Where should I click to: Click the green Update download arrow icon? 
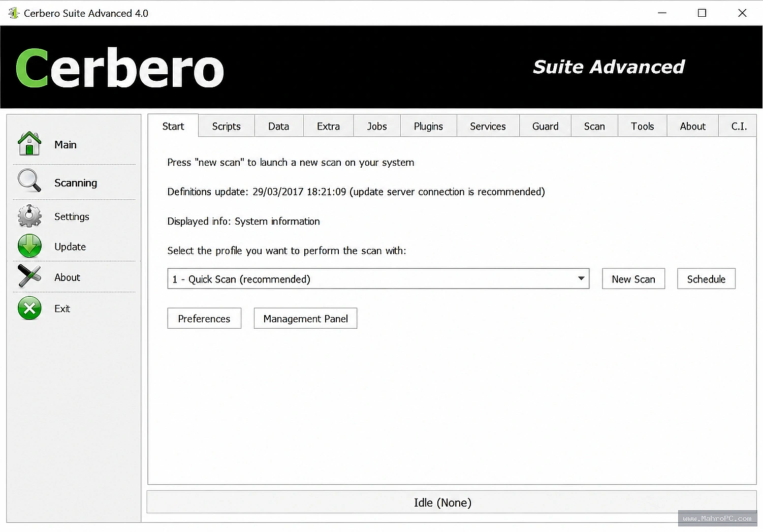coord(29,246)
